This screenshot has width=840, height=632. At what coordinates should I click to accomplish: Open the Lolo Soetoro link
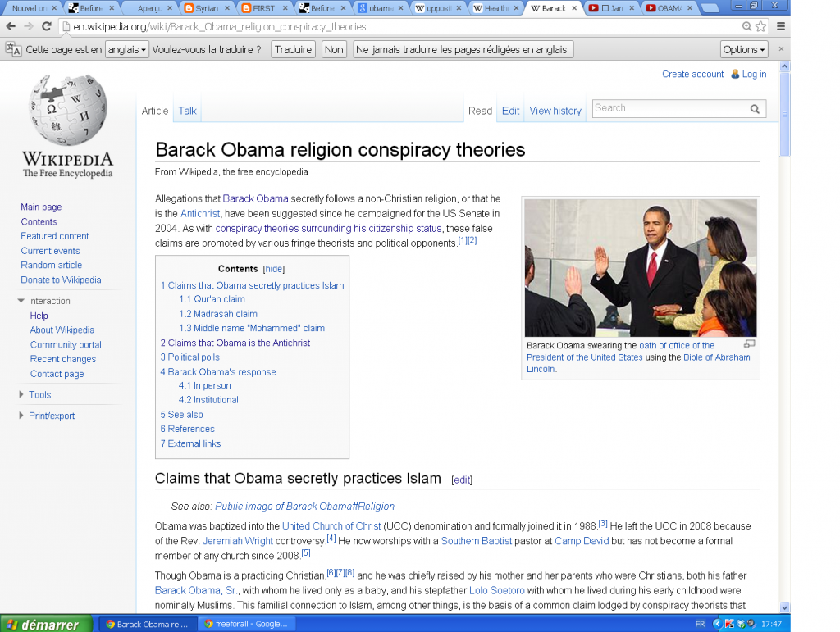click(x=497, y=590)
